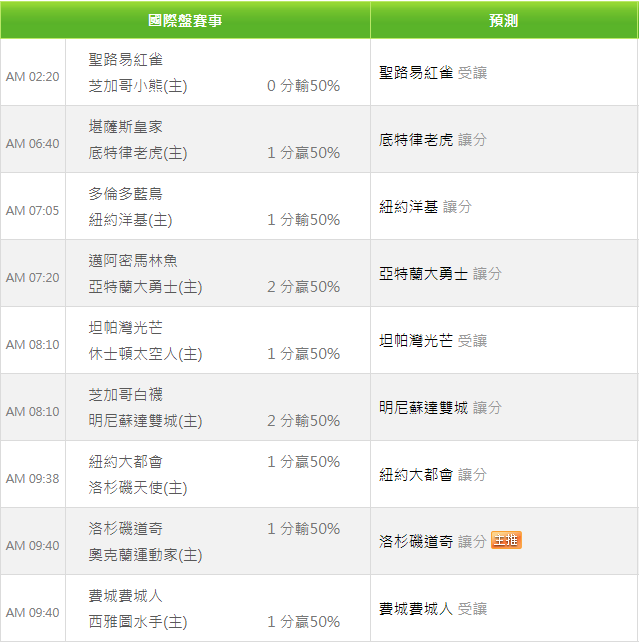Click the 底特律老虎(主) home team
The image size is (639, 643).
coord(138,153)
